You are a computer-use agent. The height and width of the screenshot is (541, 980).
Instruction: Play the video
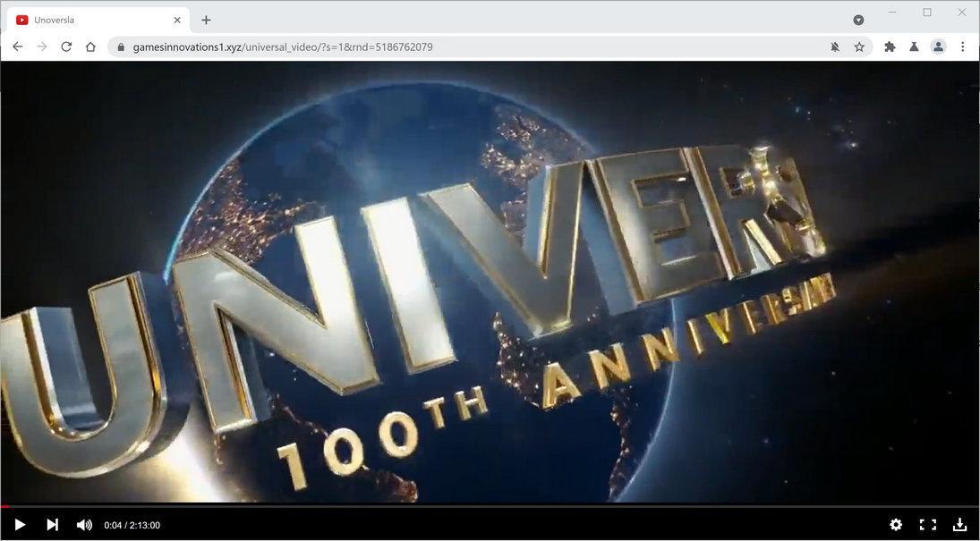point(20,525)
